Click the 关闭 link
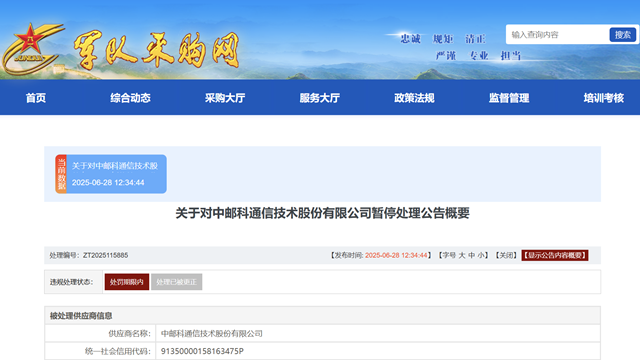This screenshot has width=640, height=360. 506,256
